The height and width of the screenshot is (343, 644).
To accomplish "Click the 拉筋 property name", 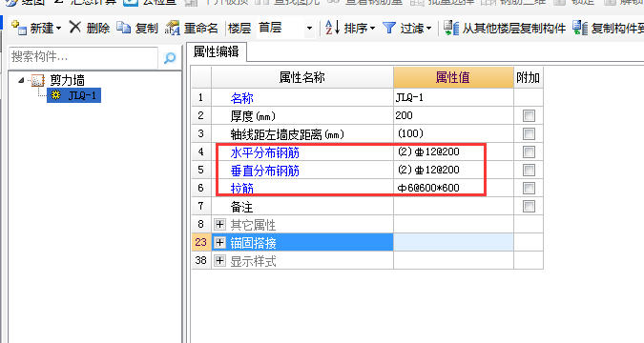I will (x=242, y=189).
